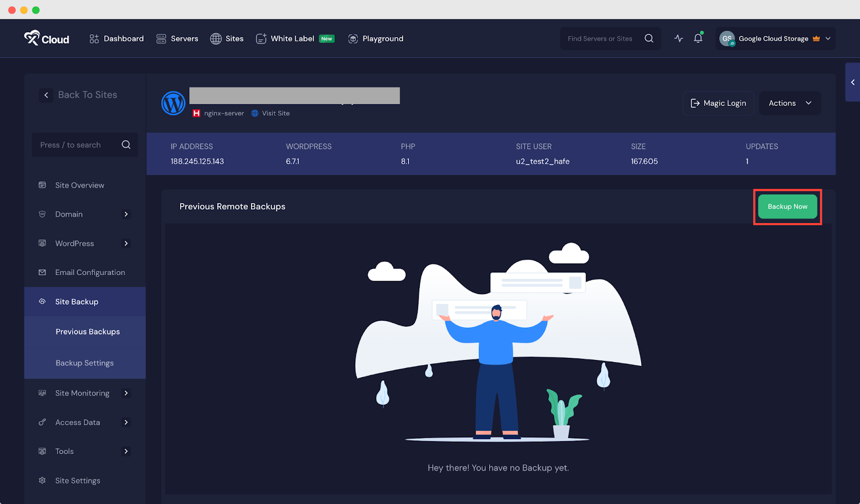Click the Email Configuration envelope icon
Viewport: 860px width, 504px height.
tap(42, 272)
